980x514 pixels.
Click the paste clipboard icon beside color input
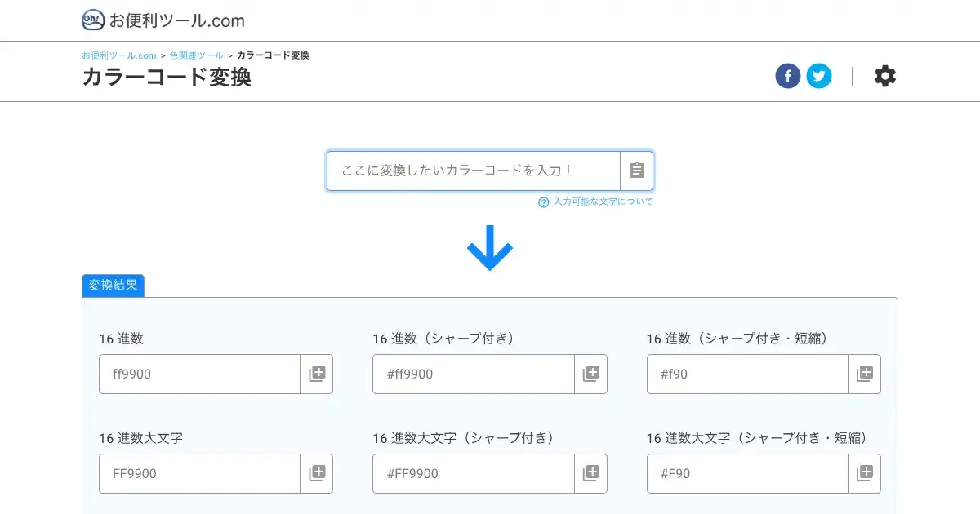pyautogui.click(x=637, y=171)
